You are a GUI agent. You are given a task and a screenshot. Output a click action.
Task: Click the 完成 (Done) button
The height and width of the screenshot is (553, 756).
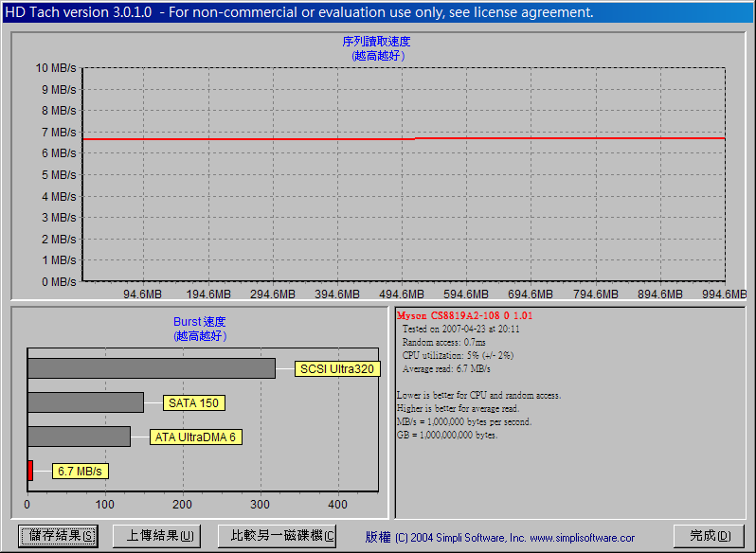point(708,536)
